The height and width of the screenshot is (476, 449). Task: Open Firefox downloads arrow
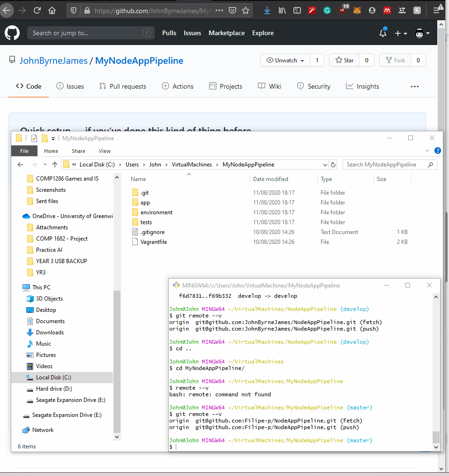(x=267, y=11)
